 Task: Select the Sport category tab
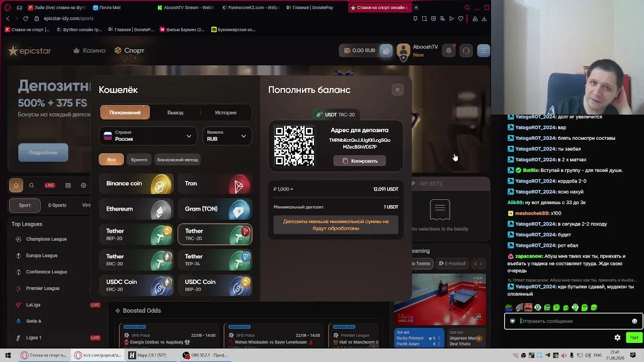click(25, 205)
